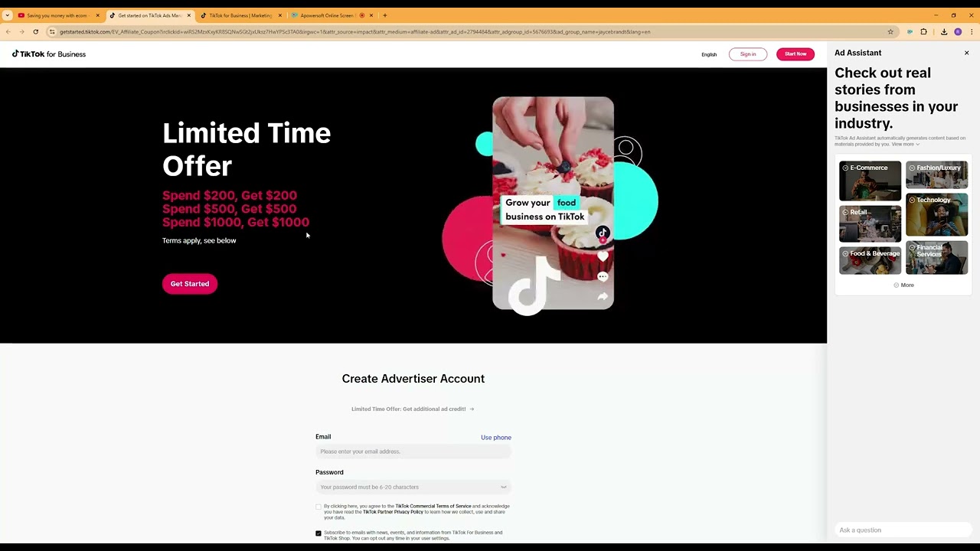Select the Retail industry card

coord(870,223)
